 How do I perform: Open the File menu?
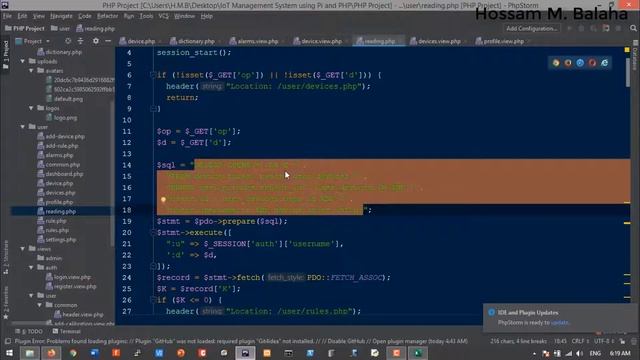[7, 16]
